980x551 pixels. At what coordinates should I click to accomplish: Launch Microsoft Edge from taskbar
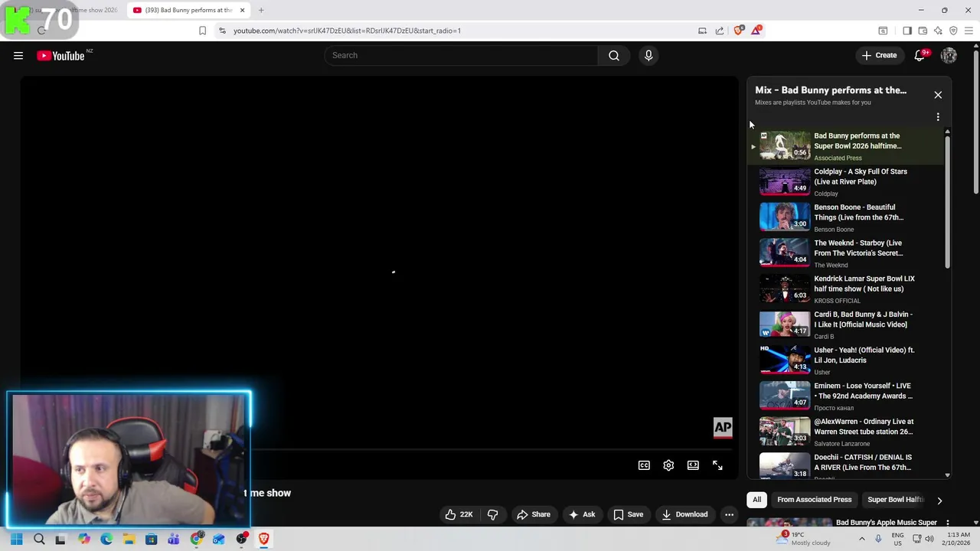point(106,539)
